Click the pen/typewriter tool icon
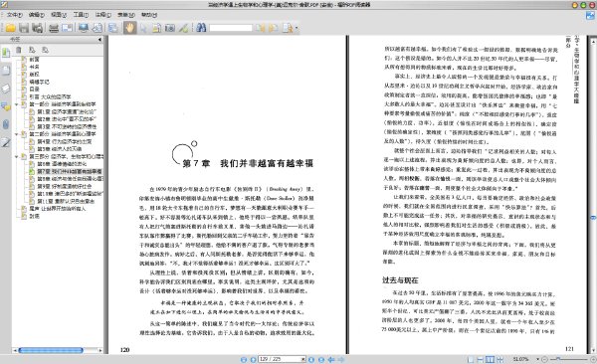597x364 pixels. pyautogui.click(x=183, y=28)
